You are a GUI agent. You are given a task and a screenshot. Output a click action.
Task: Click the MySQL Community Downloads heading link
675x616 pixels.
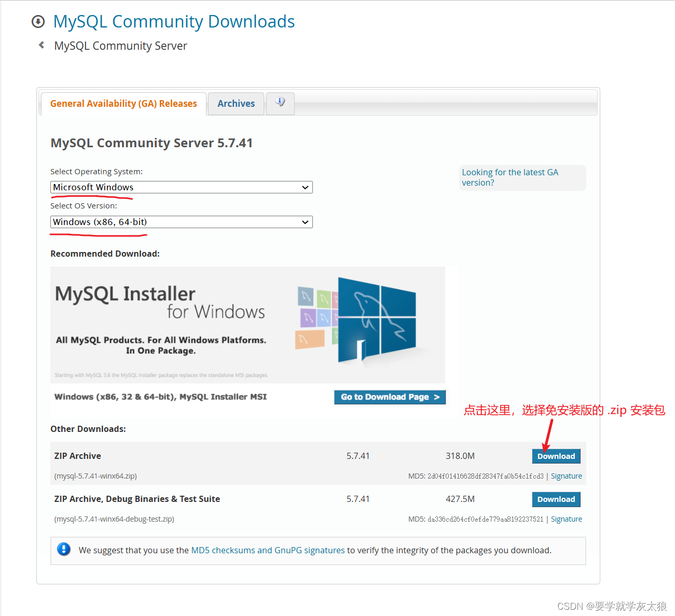coord(174,22)
